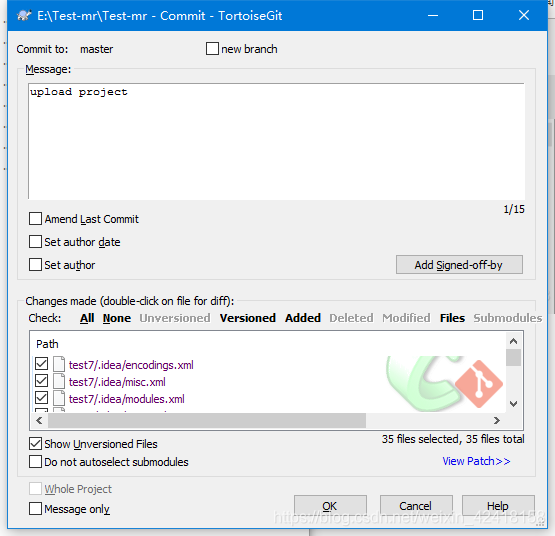The height and width of the screenshot is (536, 555).
Task: Click file icon next to encodings.xml
Action: tap(59, 365)
